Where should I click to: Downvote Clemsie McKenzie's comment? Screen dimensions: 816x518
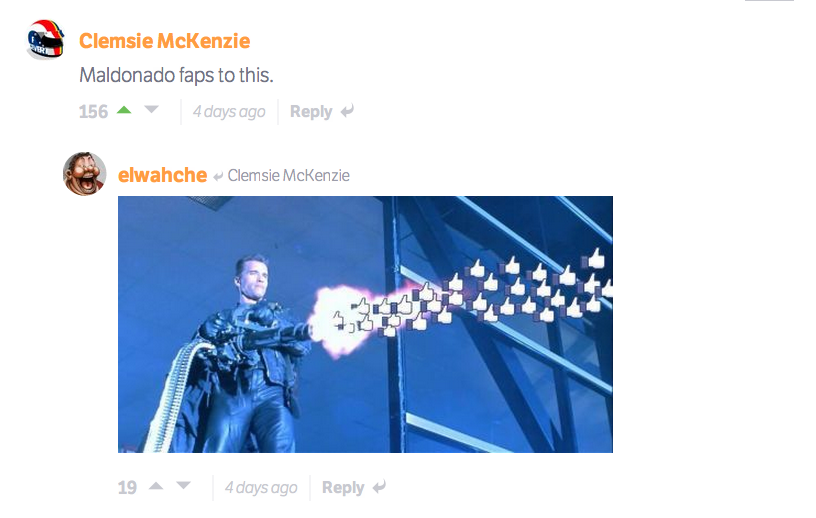(x=151, y=109)
